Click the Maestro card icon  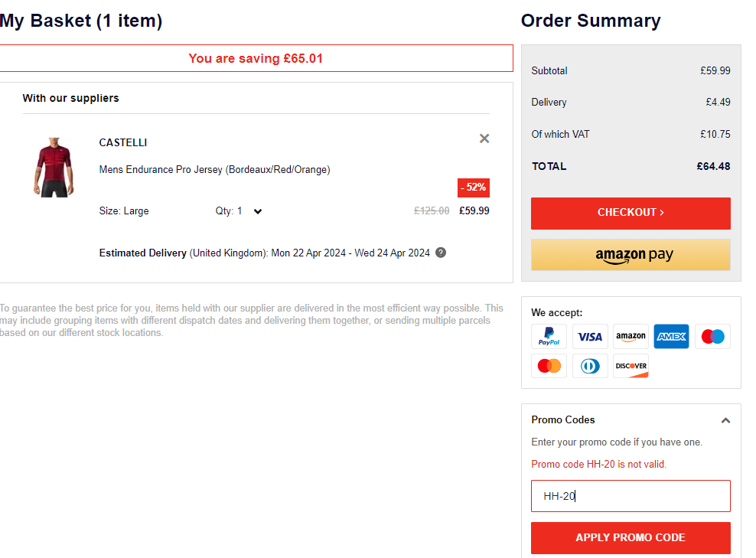coord(712,337)
